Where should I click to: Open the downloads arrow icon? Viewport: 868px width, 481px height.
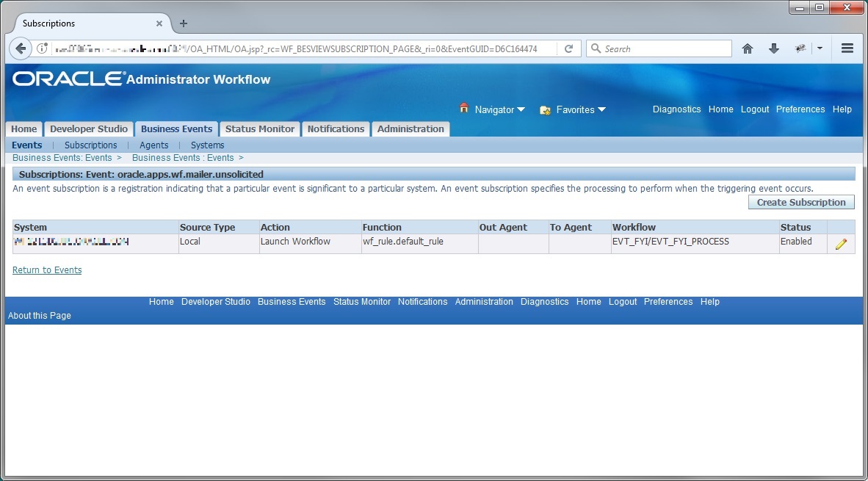774,48
